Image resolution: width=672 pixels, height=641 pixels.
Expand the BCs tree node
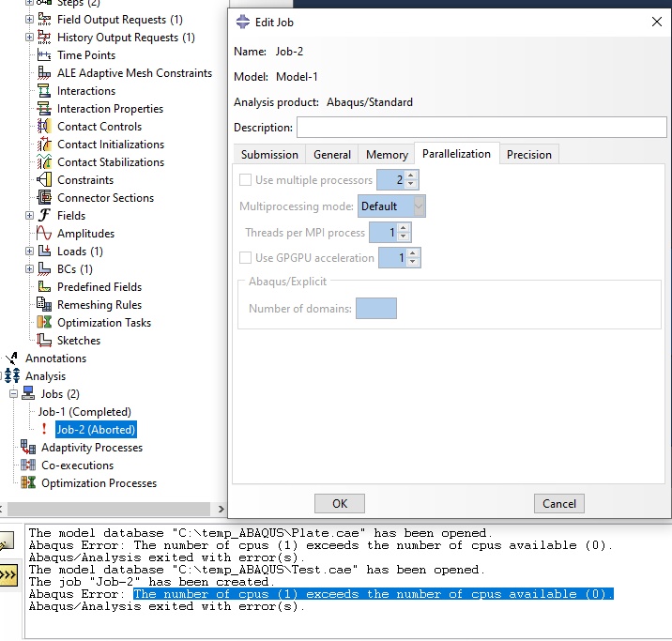point(29,269)
